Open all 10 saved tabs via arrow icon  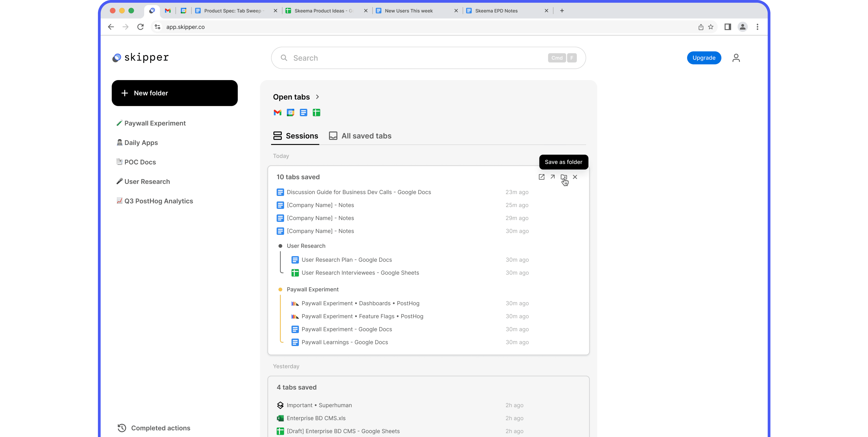tap(553, 177)
